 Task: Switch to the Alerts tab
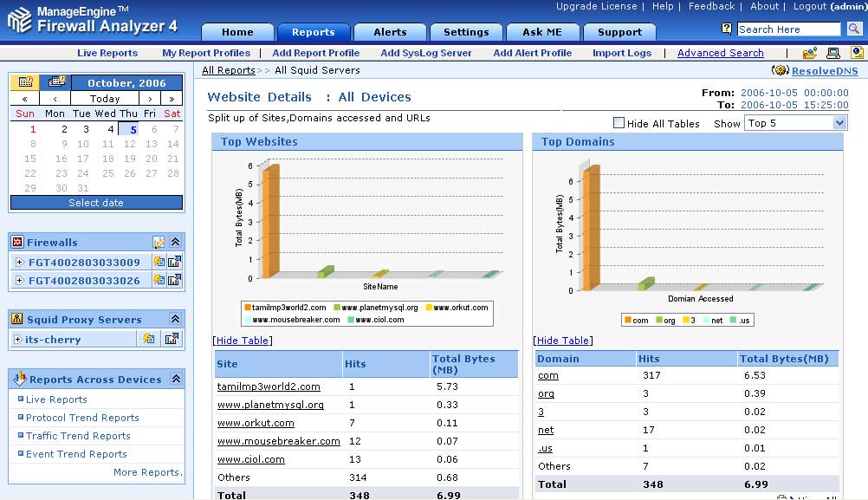click(390, 32)
